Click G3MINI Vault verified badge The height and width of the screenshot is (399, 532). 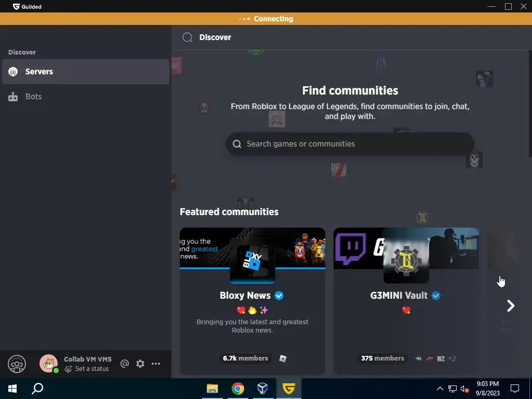(x=436, y=296)
